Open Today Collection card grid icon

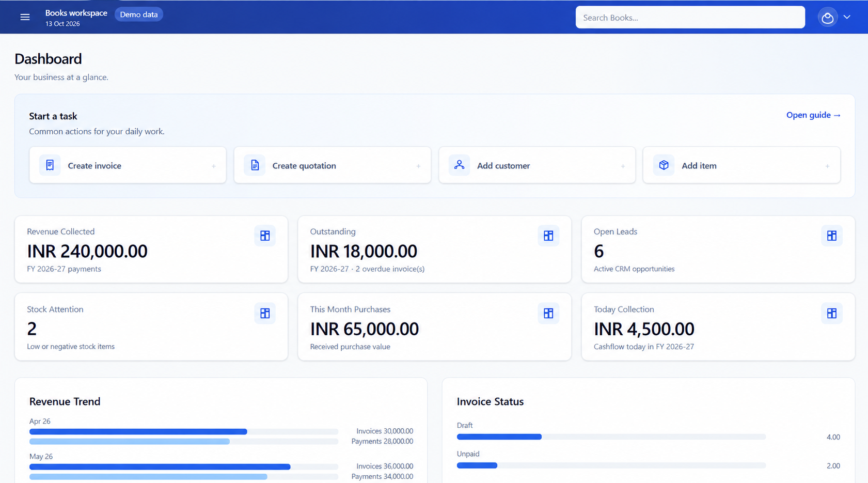[831, 313]
